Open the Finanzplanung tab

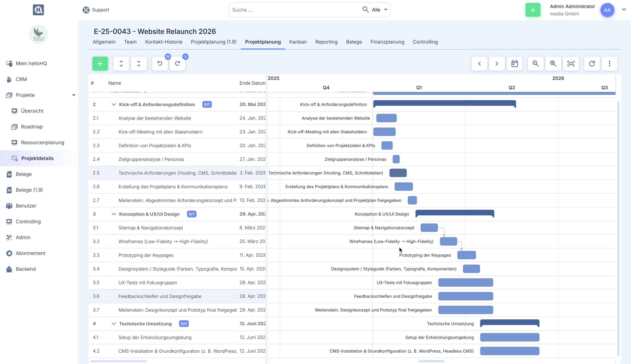click(x=387, y=42)
